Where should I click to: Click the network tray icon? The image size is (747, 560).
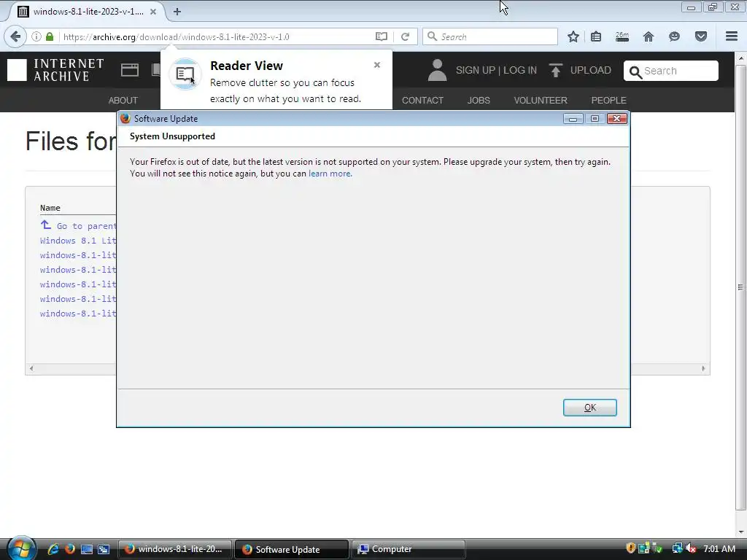pyautogui.click(x=678, y=548)
